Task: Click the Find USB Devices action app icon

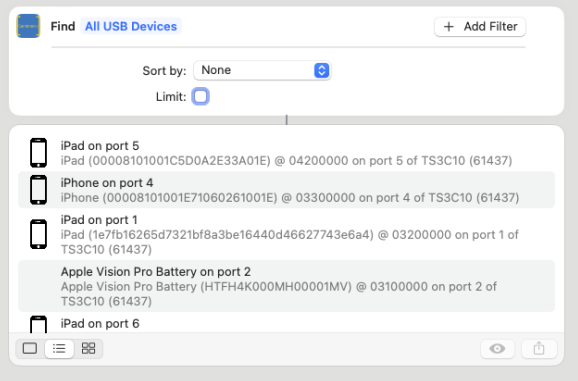Action: click(x=28, y=26)
